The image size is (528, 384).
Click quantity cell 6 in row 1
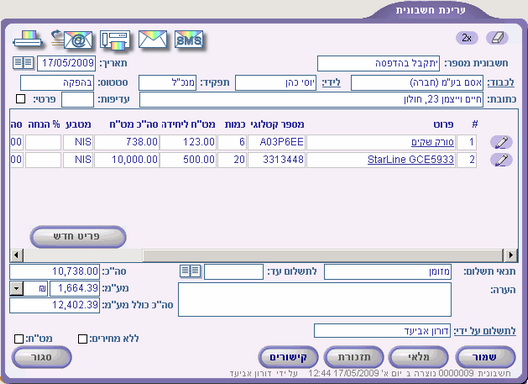coord(232,142)
